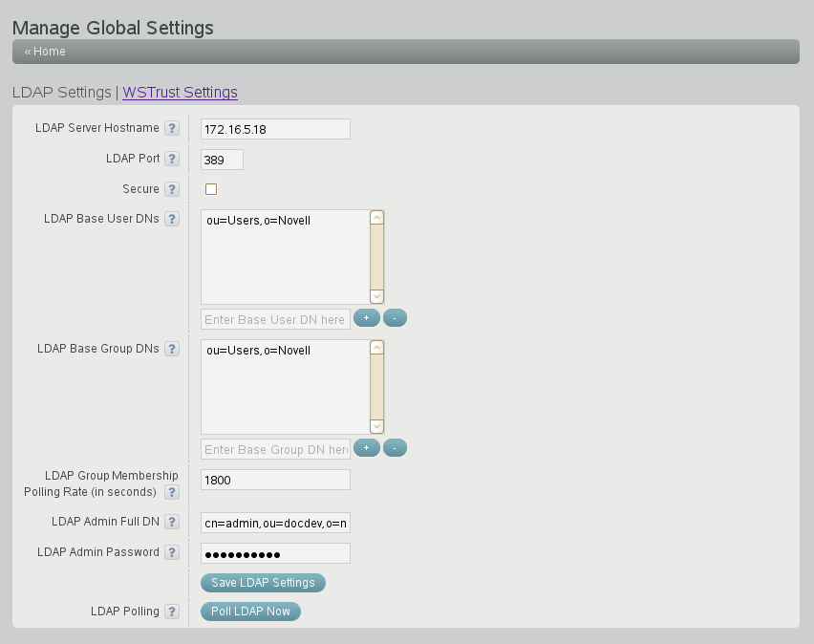Remove Base User DN with minus button

pos(395,318)
